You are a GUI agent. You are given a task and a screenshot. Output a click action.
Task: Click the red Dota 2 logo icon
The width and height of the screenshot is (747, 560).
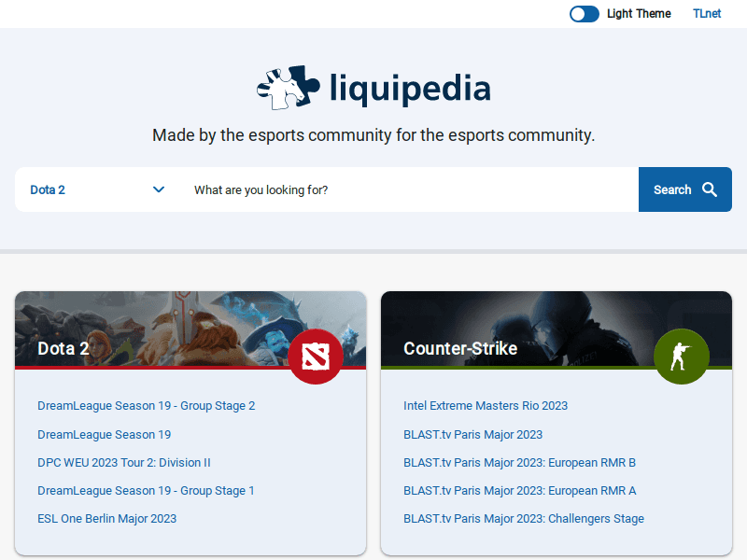316,357
